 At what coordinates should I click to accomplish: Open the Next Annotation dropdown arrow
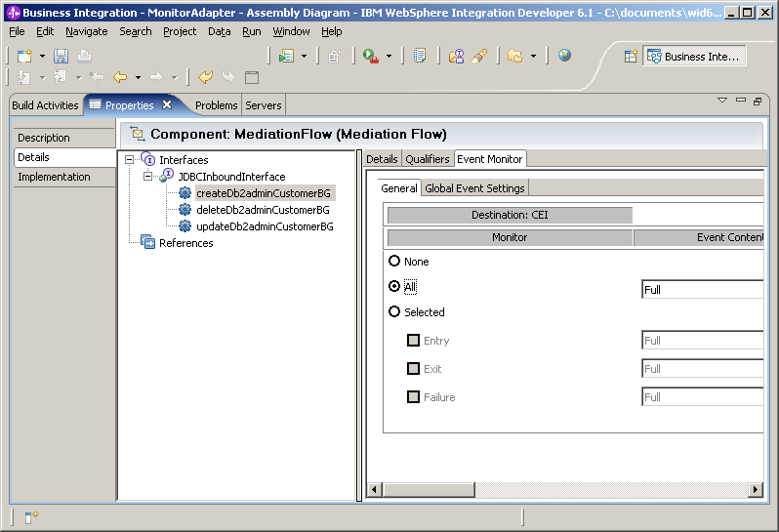click(42, 77)
